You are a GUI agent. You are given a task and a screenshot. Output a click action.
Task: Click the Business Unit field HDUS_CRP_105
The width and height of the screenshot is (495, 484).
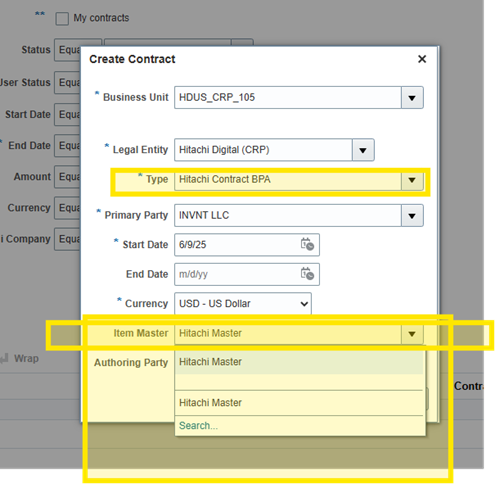coord(288,98)
